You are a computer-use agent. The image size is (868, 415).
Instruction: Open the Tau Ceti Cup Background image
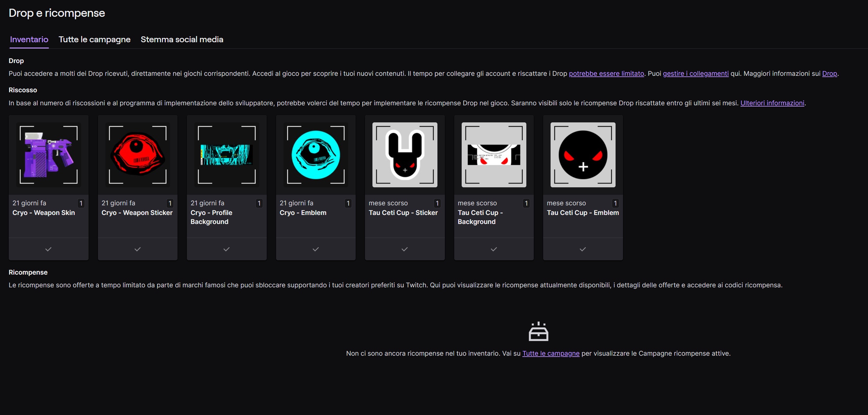[494, 155]
